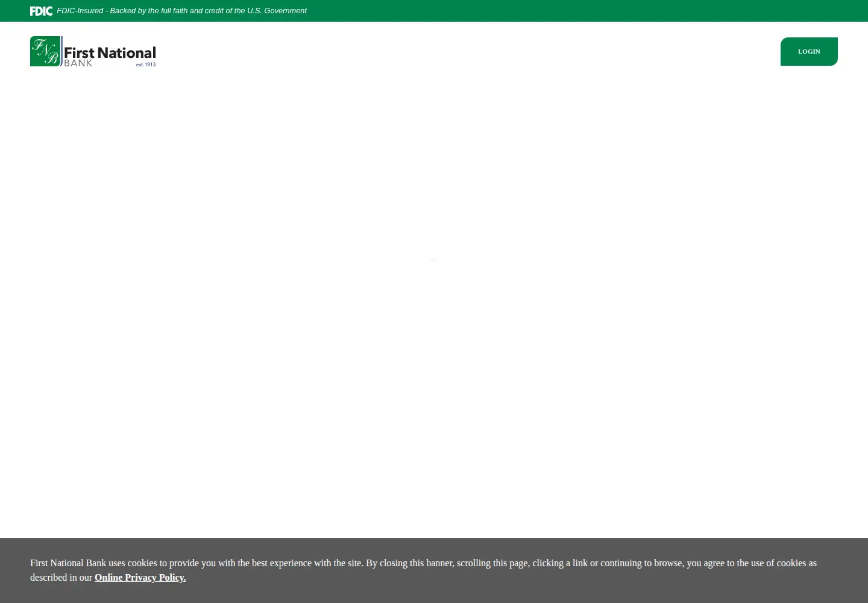Viewport: 868px width, 603px height.
Task: Open the Online Privacy Policy link
Action: [140, 577]
